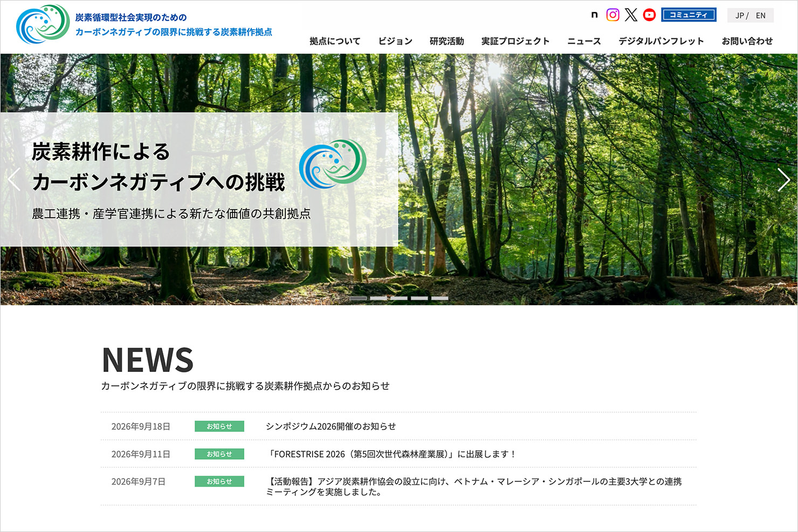The image size is (798, 532).
Task: Open the デジタルパンフレット menu item
Action: coord(661,41)
